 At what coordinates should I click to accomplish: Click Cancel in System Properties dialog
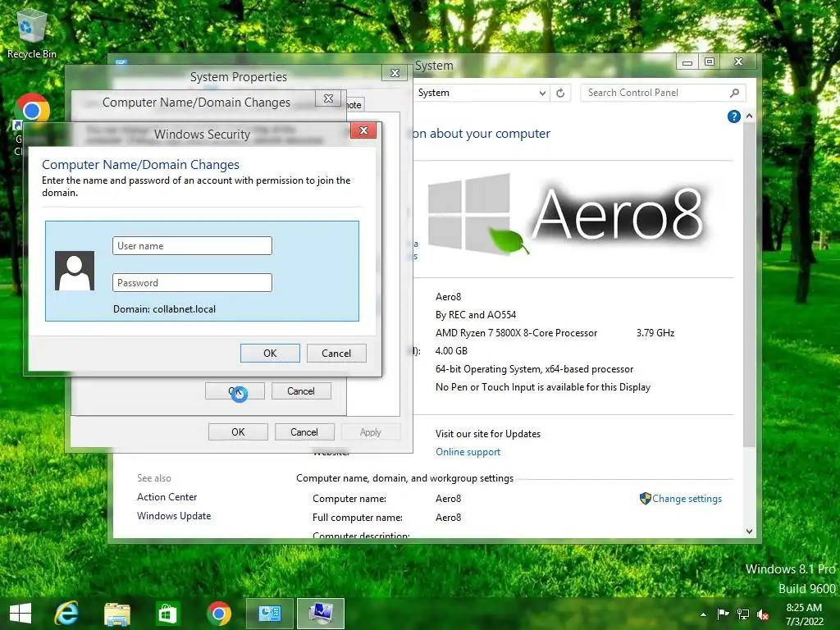[304, 431]
